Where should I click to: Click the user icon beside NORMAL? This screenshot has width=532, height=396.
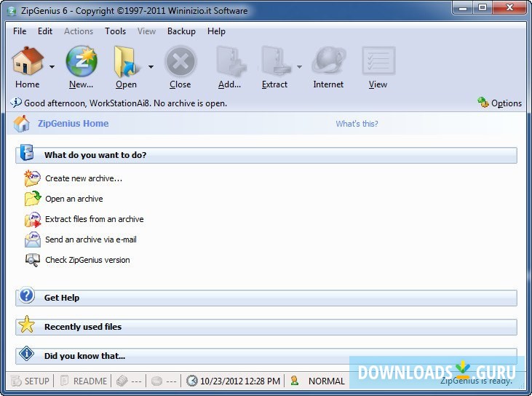coord(295,381)
